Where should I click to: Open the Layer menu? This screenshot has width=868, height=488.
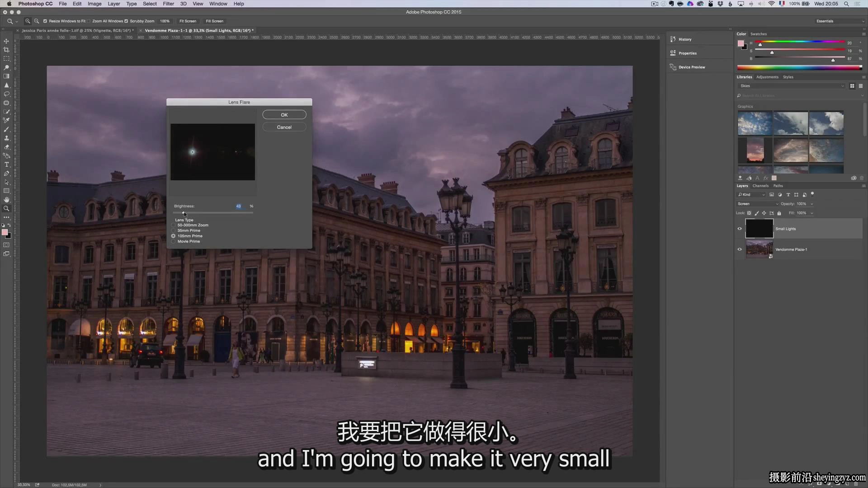tap(114, 4)
